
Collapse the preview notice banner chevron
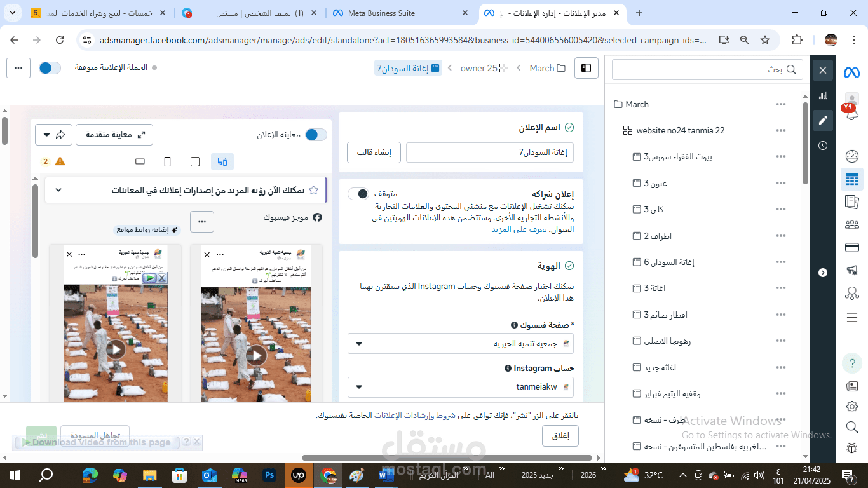58,190
